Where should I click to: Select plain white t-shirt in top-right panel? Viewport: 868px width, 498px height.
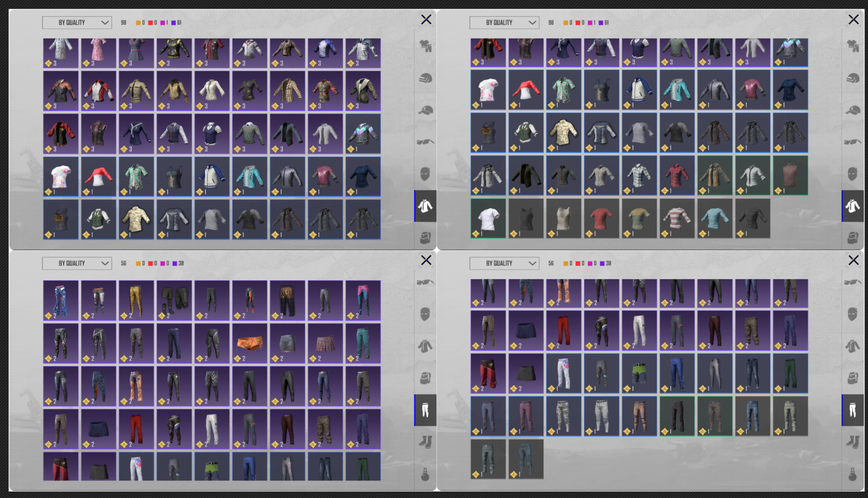tap(488, 218)
